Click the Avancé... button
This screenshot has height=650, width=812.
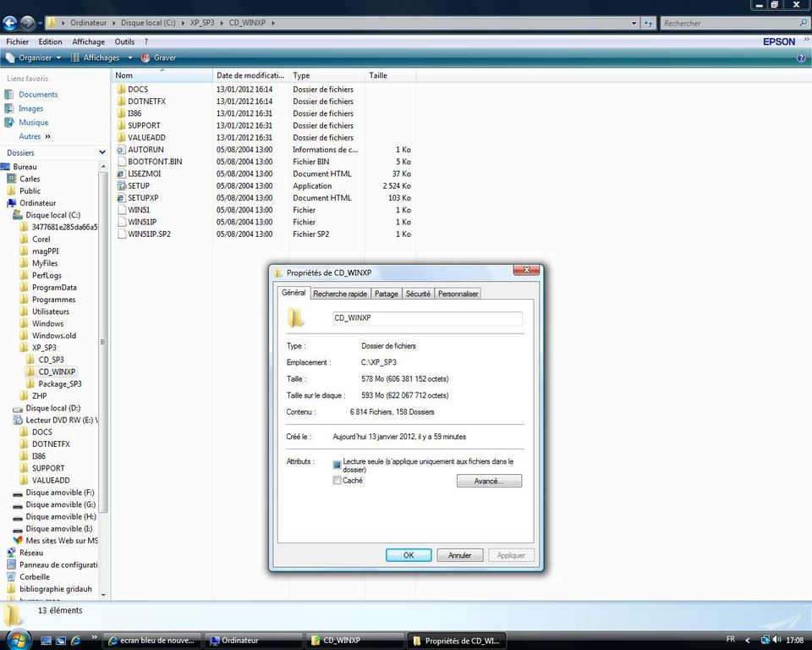click(x=489, y=481)
